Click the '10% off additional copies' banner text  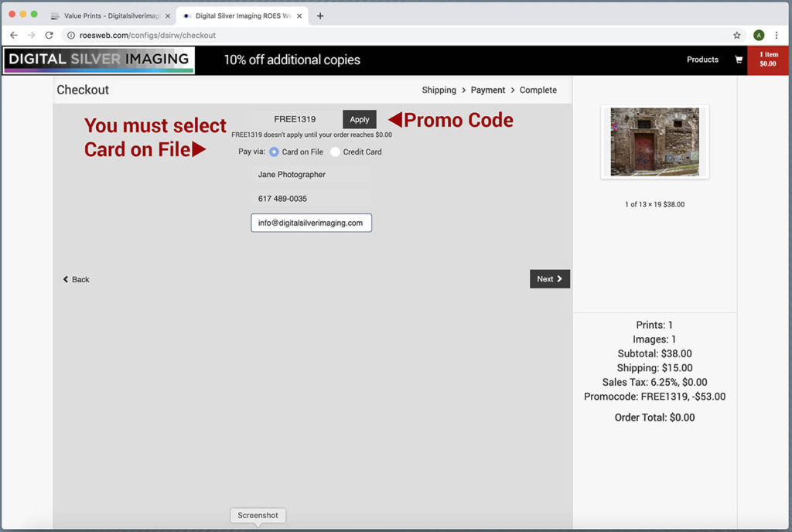(x=292, y=60)
